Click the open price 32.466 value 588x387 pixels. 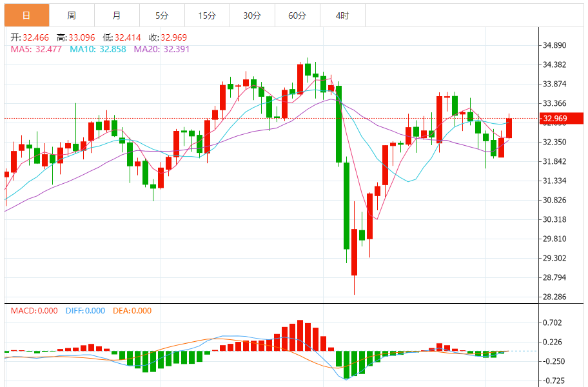pos(35,37)
